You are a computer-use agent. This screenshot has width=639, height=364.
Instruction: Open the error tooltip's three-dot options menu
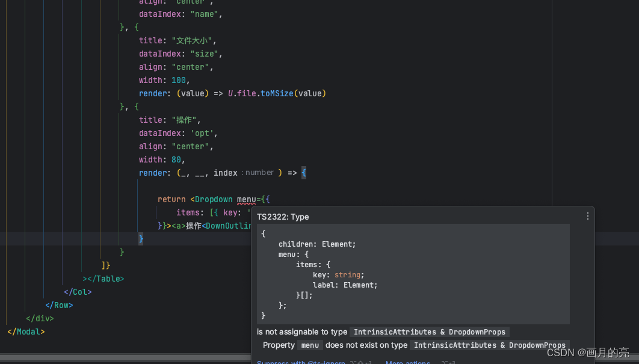pyautogui.click(x=587, y=217)
